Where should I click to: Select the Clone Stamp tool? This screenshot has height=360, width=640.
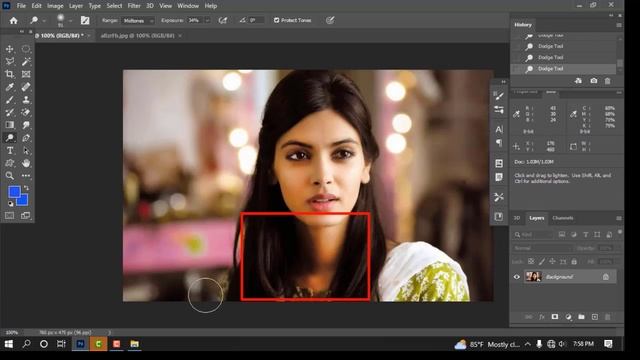26,100
